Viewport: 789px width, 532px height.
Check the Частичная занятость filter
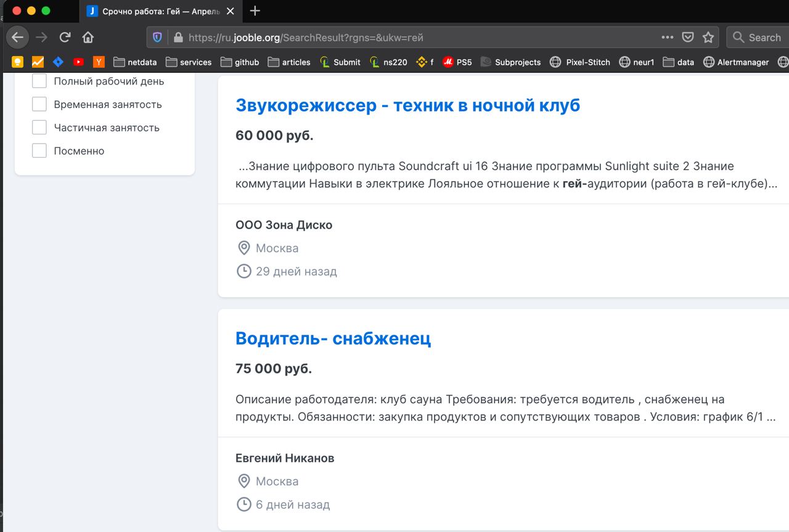(39, 128)
